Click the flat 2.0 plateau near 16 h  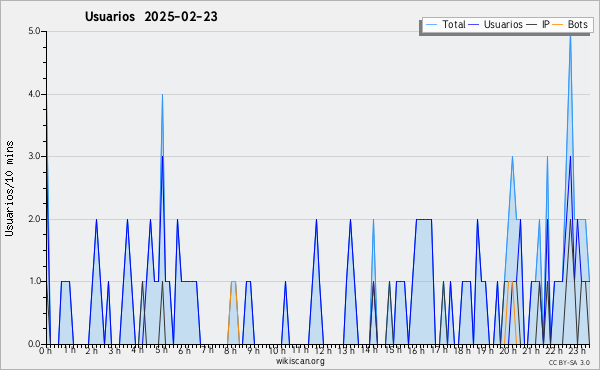[424, 219]
